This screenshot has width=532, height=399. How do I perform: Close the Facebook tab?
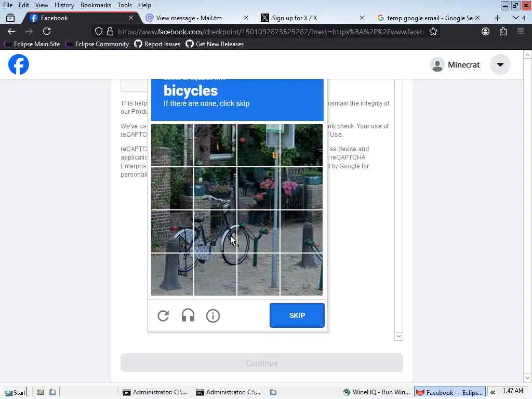pyautogui.click(x=131, y=18)
